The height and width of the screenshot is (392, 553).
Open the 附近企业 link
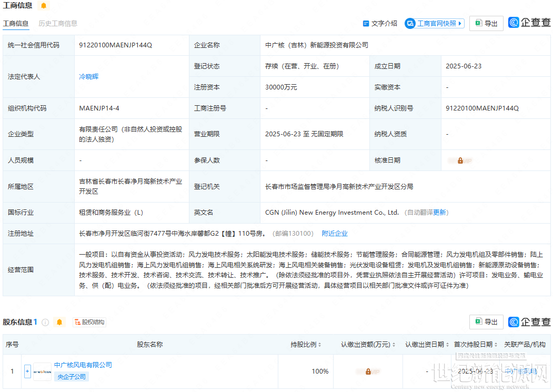coord(334,234)
